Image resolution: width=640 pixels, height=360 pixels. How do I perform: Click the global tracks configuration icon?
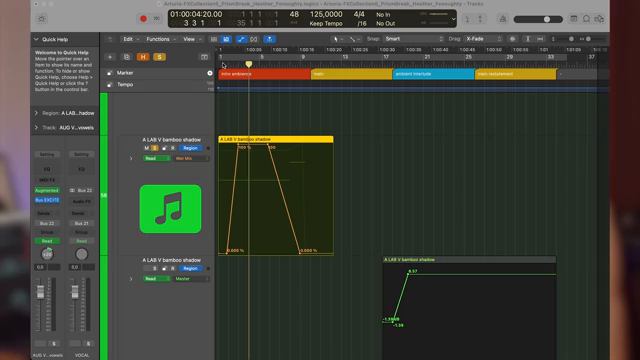click(204, 57)
